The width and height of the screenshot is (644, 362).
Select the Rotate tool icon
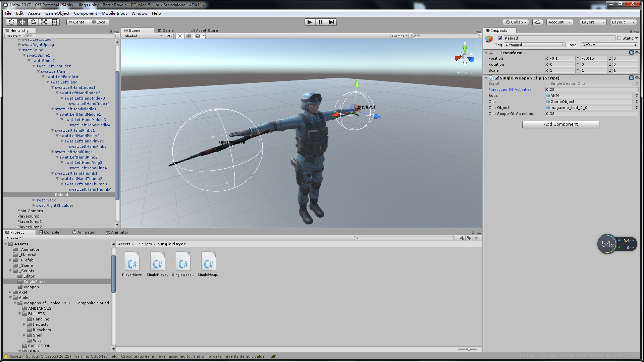click(x=33, y=22)
